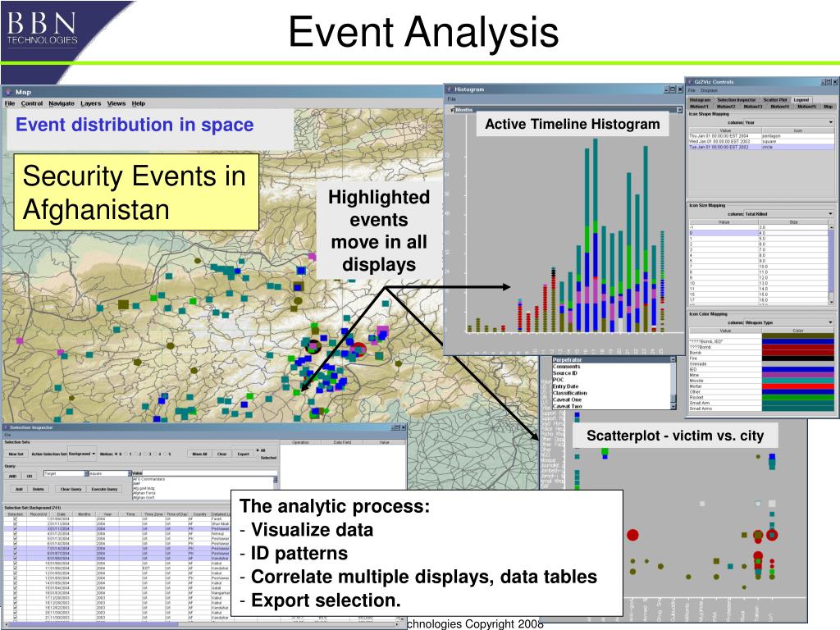
Task: Open the Motion#3 tab
Action: pos(753,107)
